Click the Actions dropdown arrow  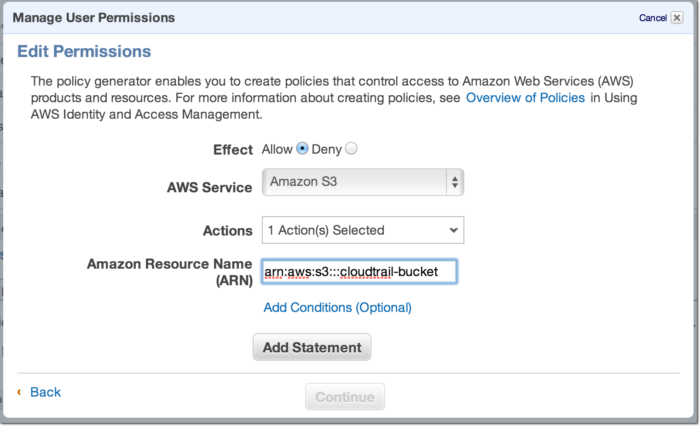pyautogui.click(x=454, y=230)
